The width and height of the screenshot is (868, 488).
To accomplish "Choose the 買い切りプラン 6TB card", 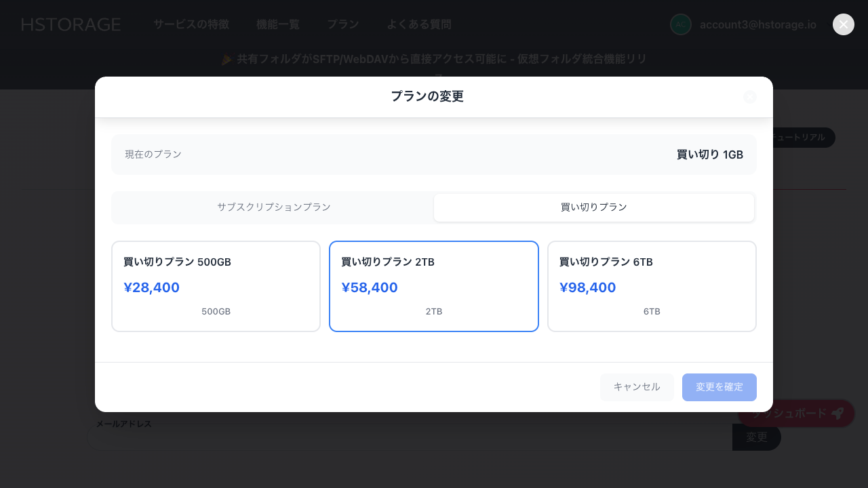I will pos(652,287).
